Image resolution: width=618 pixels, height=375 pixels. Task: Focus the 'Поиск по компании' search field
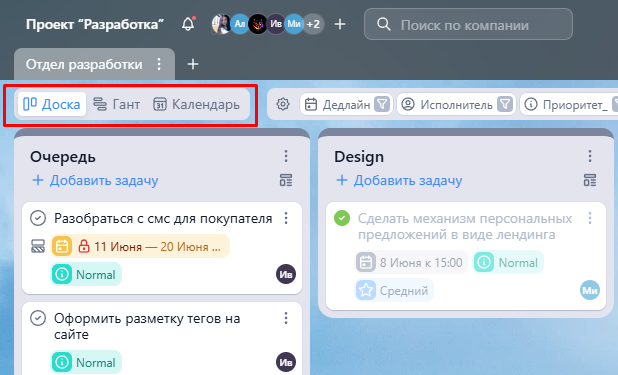coord(468,24)
